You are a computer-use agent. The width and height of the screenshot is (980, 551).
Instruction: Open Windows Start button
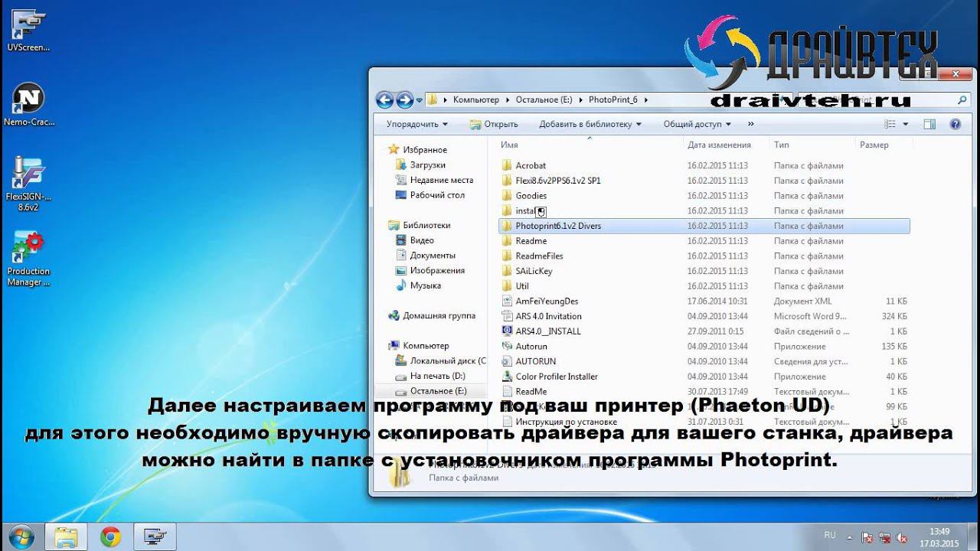pyautogui.click(x=21, y=536)
